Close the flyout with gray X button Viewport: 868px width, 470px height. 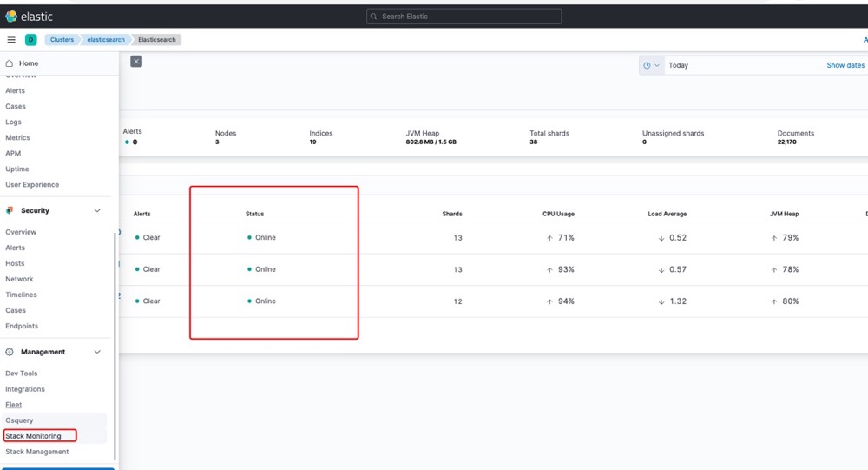[136, 61]
